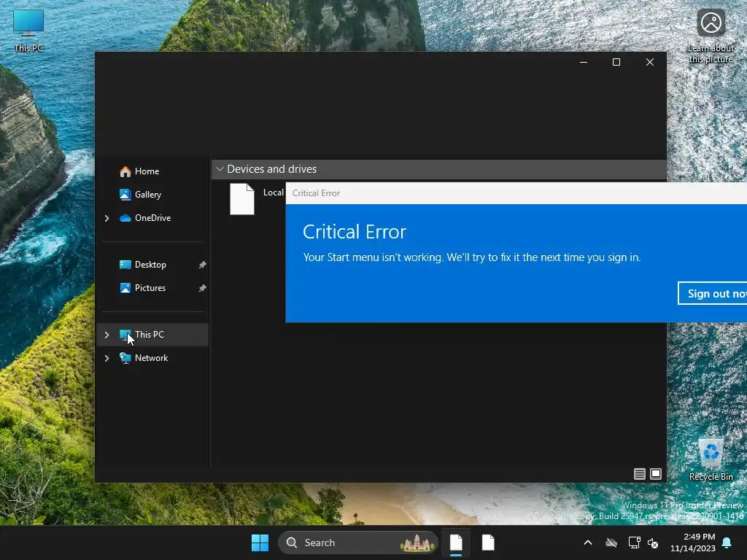Click the search highlight image in Search box
Screen dimensions: 747x560
417,542
